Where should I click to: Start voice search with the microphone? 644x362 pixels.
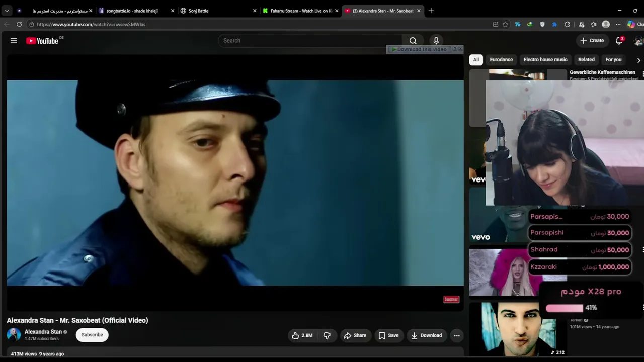tap(436, 41)
